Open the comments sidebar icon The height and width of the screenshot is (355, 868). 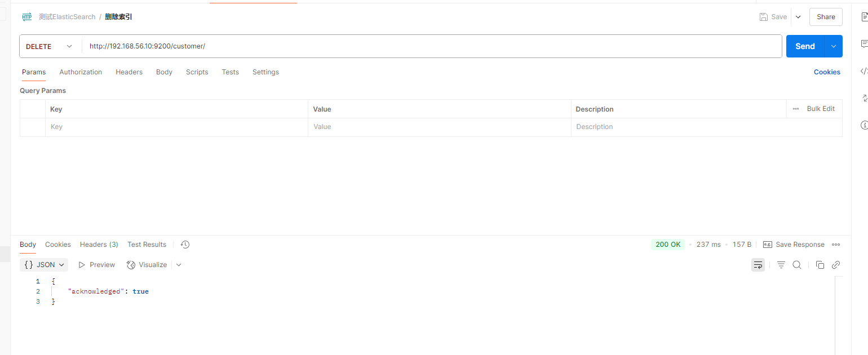[864, 44]
